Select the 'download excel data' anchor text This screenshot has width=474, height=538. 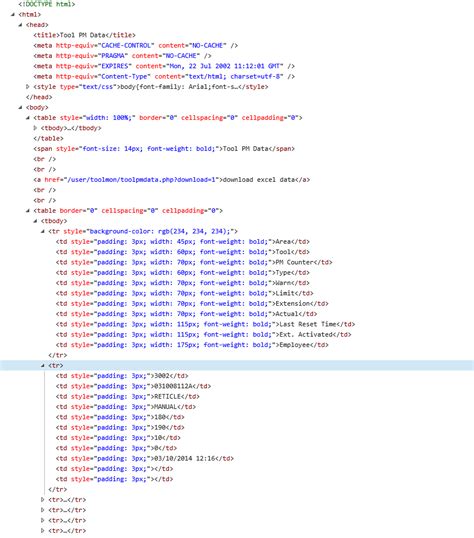259,179
